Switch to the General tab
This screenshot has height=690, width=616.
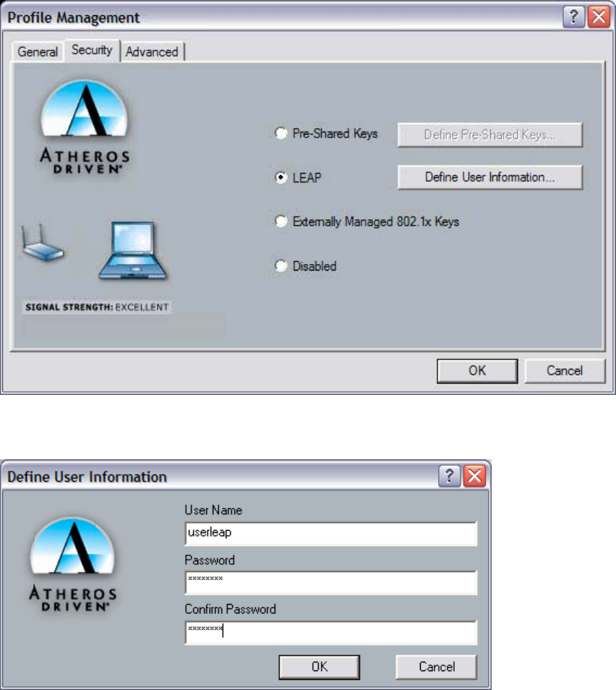tap(38, 52)
